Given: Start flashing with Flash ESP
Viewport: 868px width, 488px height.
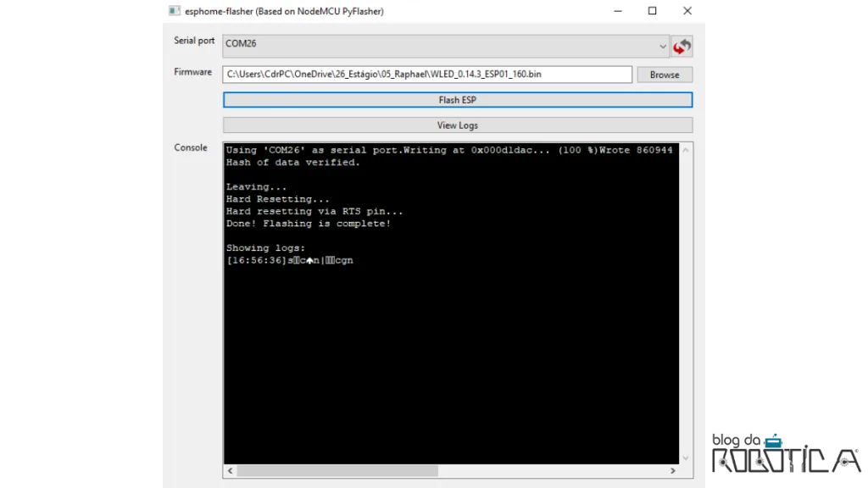Looking at the screenshot, I should click(457, 100).
